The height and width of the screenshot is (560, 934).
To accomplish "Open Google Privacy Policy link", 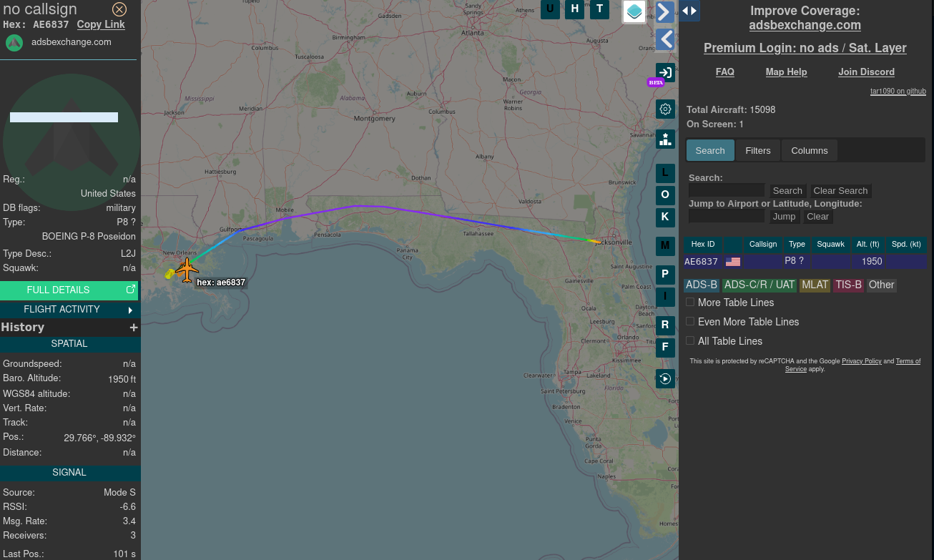I will [x=861, y=361].
